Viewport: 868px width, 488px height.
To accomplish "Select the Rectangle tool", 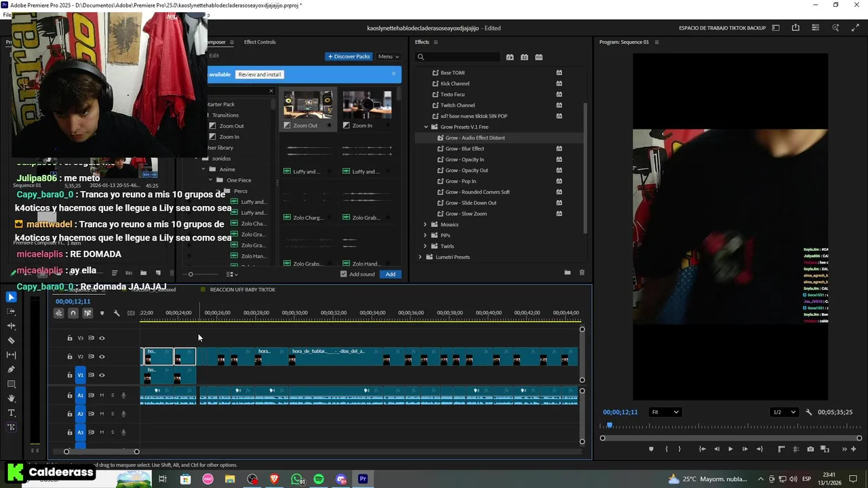I will point(11,384).
